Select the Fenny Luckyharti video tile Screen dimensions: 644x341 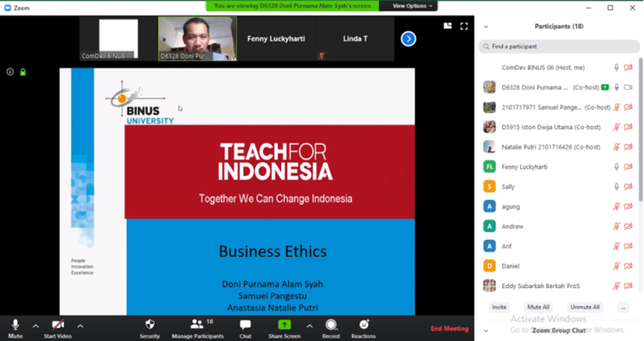[x=276, y=39]
